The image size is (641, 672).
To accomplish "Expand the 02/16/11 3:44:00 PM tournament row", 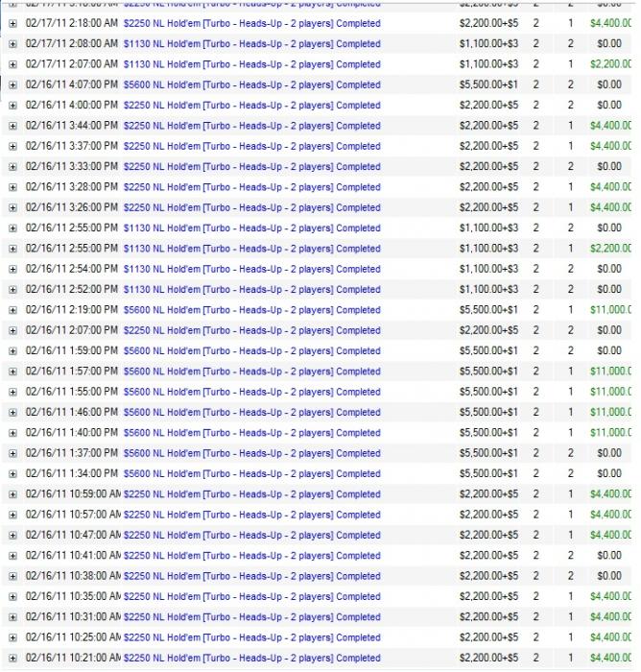I will point(12,126).
